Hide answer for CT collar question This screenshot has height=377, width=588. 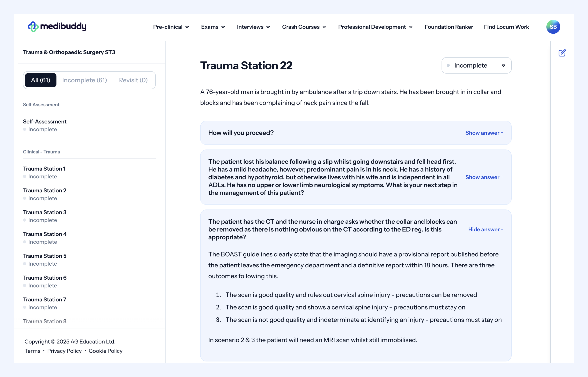point(485,230)
